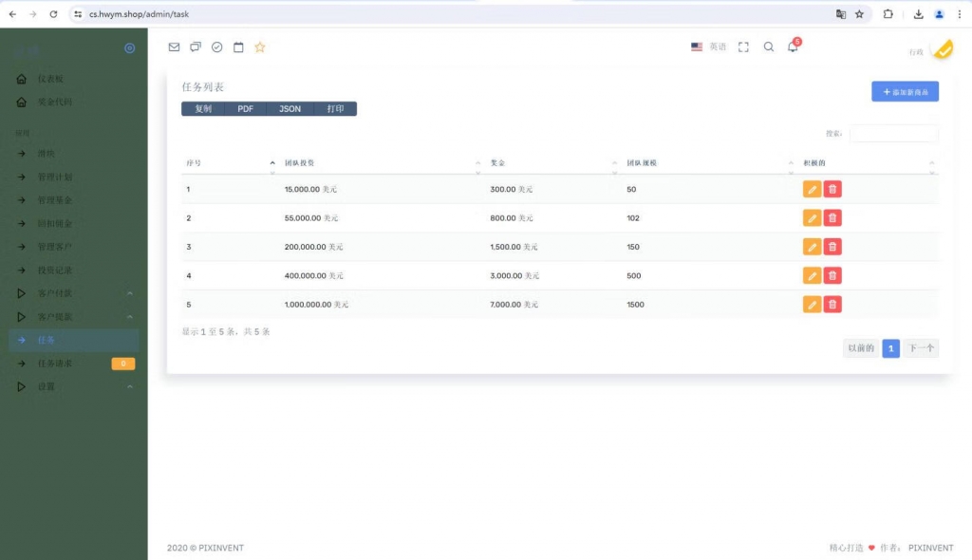Open the PIXINVENT link in footer right
Image resolution: width=972 pixels, height=560 pixels.
930,549
